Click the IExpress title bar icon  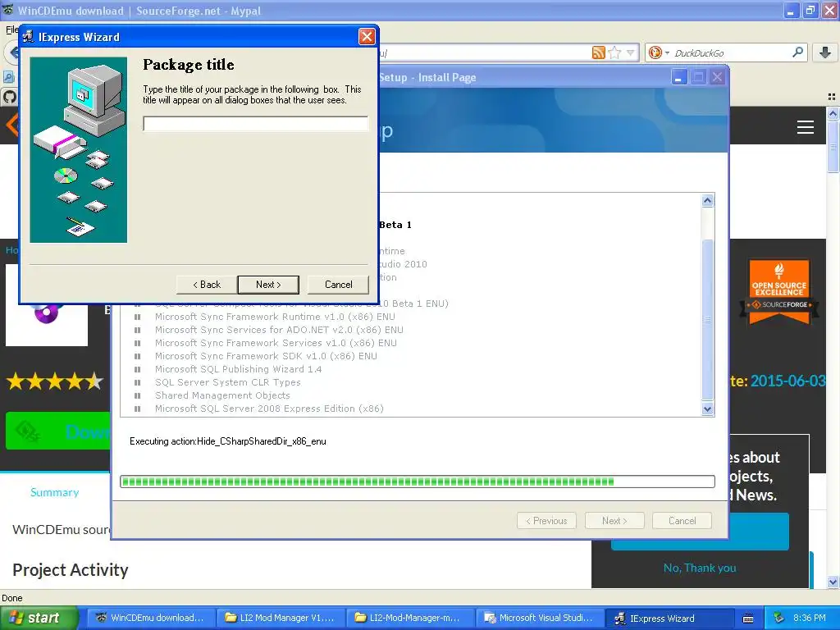(x=28, y=37)
